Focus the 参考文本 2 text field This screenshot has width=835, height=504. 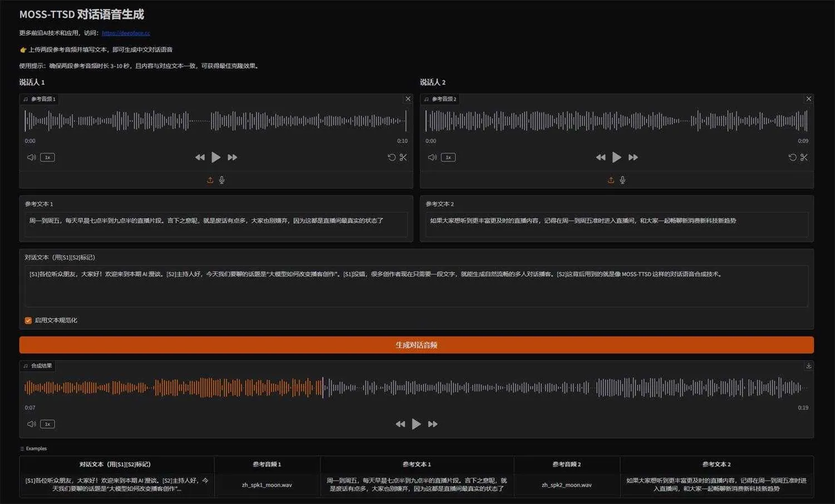point(617,224)
